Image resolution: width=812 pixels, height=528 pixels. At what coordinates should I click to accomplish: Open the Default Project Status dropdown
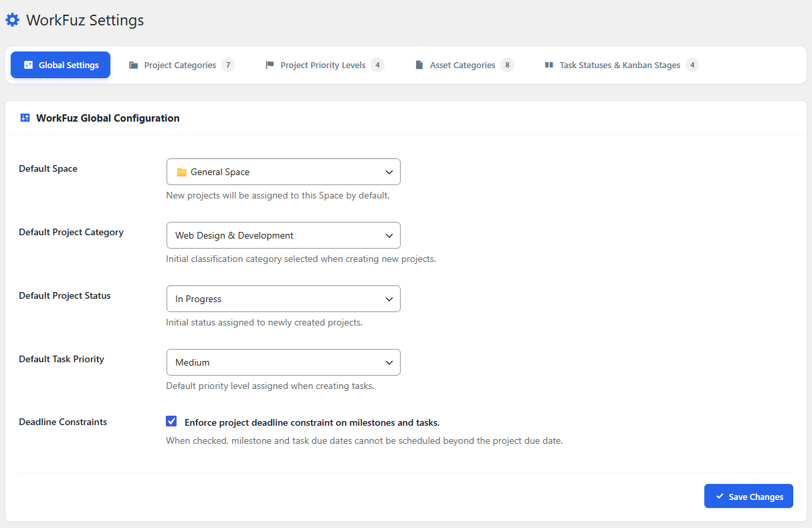click(283, 299)
